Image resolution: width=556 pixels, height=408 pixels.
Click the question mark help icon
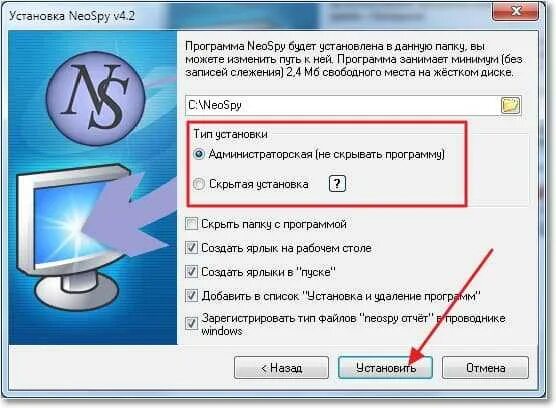click(x=337, y=184)
